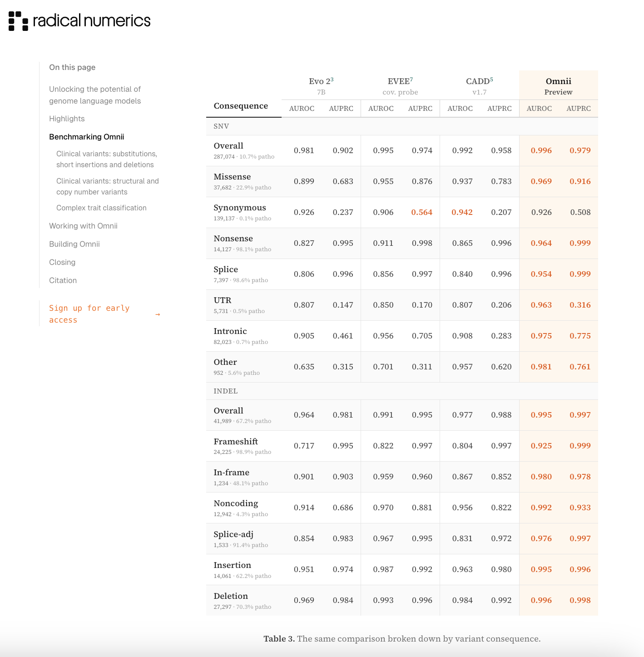Open the Citation section link

(x=63, y=280)
